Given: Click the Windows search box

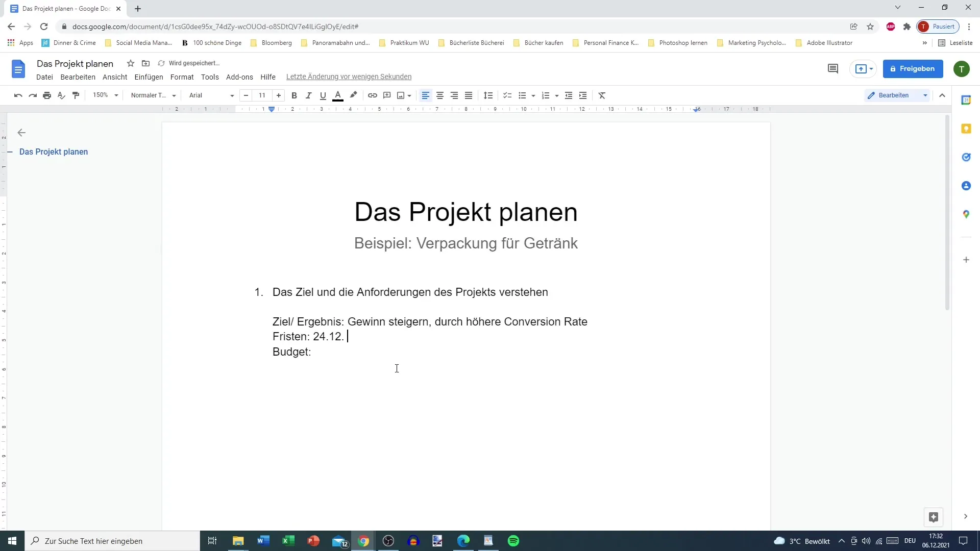Looking at the screenshot, I should [112, 541].
